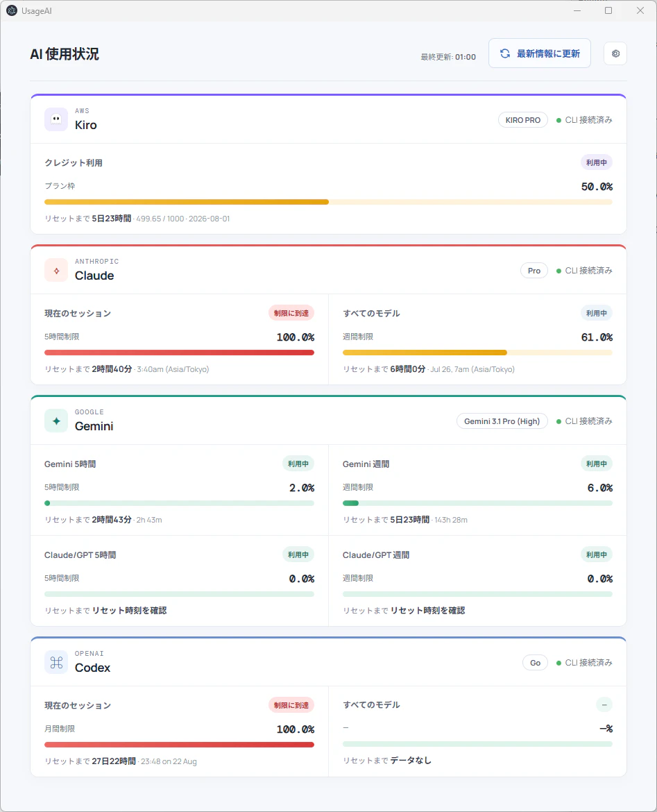Screen dimensions: 657x812
Task: Click the Codex すべてのモデル empty progress bar
Action: click(x=477, y=744)
